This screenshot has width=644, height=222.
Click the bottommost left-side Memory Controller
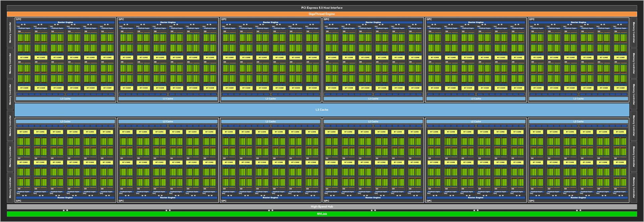[10, 187]
